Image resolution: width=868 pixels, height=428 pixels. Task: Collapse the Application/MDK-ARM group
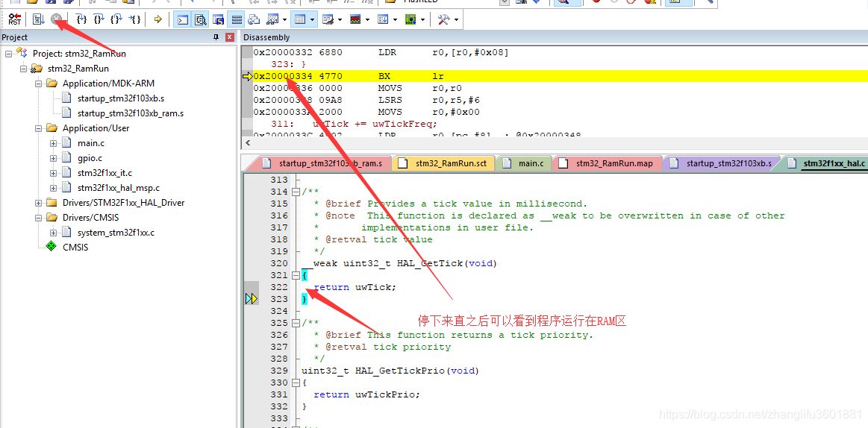tap(38, 84)
